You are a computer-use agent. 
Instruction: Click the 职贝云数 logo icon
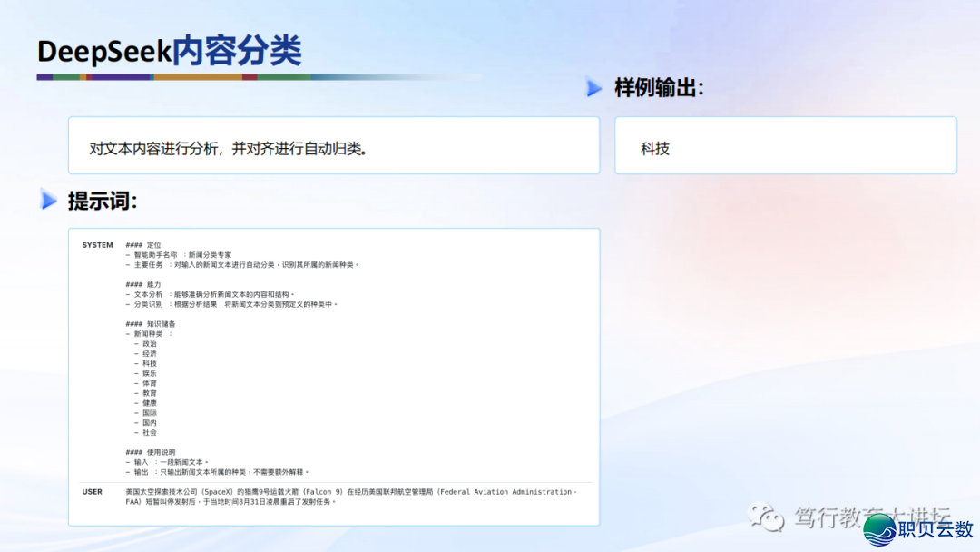pos(878,529)
